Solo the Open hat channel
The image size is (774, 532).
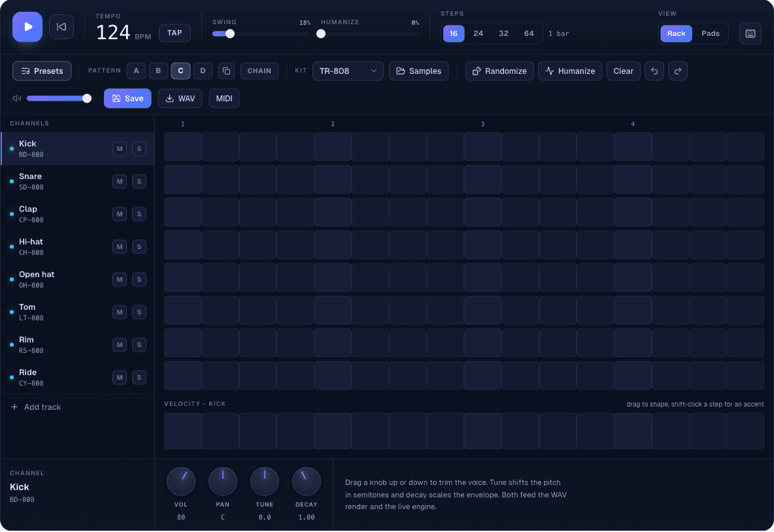(x=139, y=279)
